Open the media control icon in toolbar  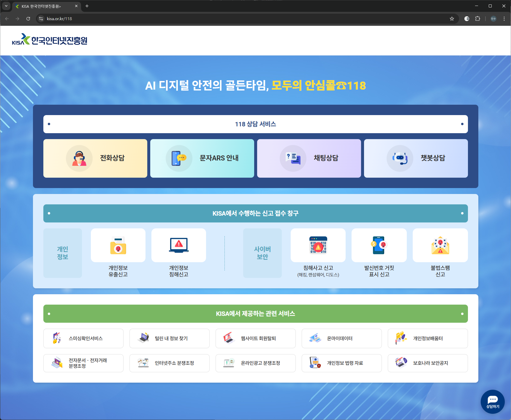point(467,19)
